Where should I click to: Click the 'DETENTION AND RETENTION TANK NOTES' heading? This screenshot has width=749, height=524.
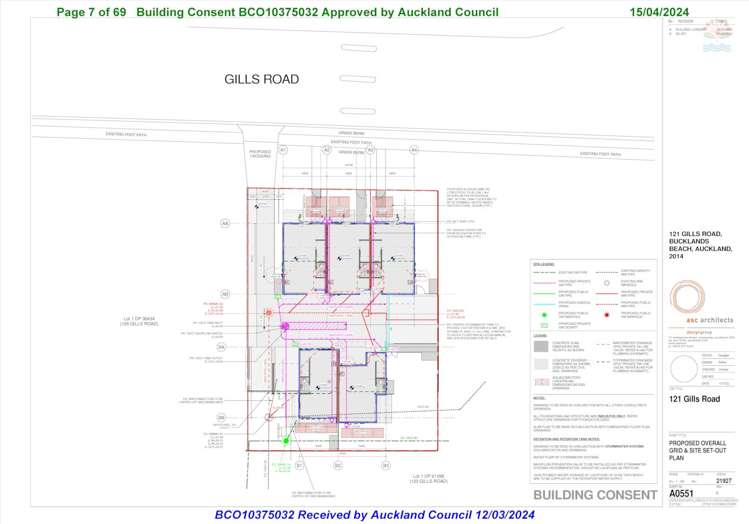pos(567,439)
